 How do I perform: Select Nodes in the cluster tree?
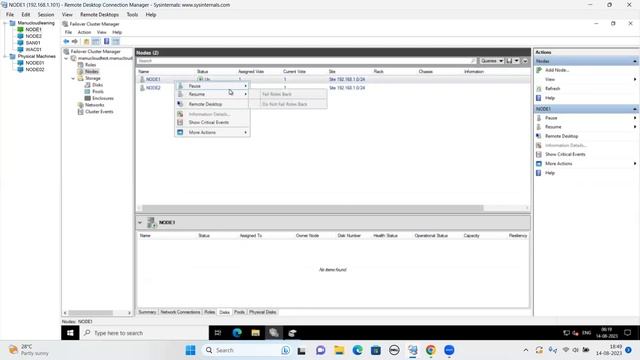click(91, 71)
